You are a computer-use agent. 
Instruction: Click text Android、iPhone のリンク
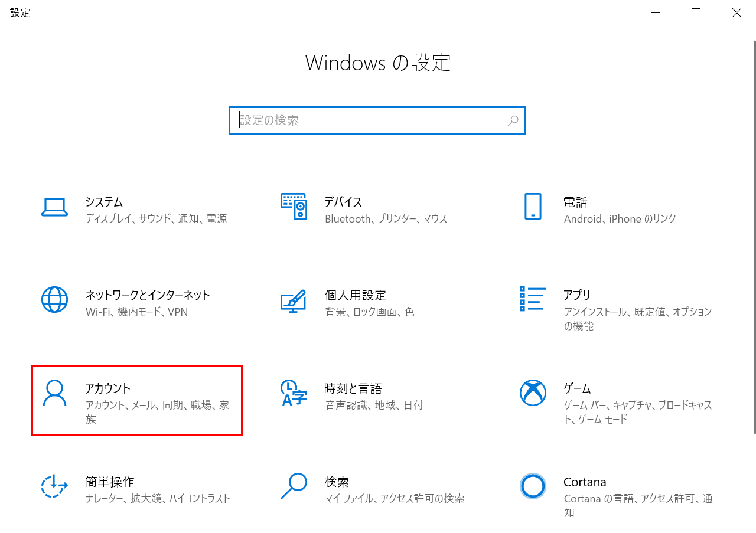click(620, 219)
